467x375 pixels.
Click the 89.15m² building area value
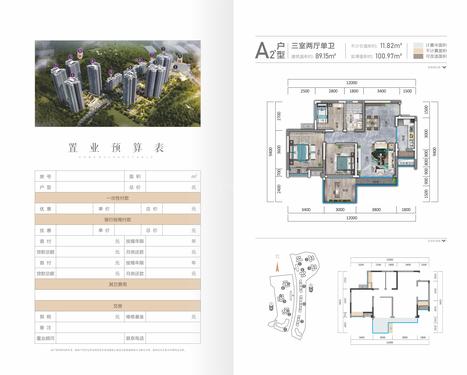pos(325,56)
